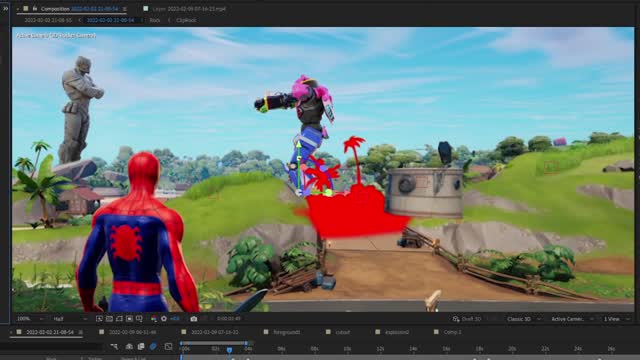Open the timeline panel menu for 2022-02-02 21-08-54
Viewport: 640px width, 360px height.
(81, 332)
